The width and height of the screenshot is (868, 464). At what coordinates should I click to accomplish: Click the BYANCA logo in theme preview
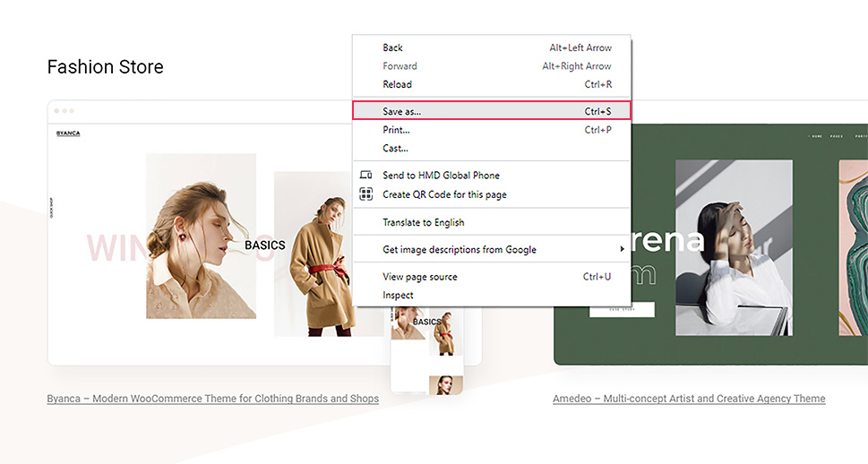point(68,133)
